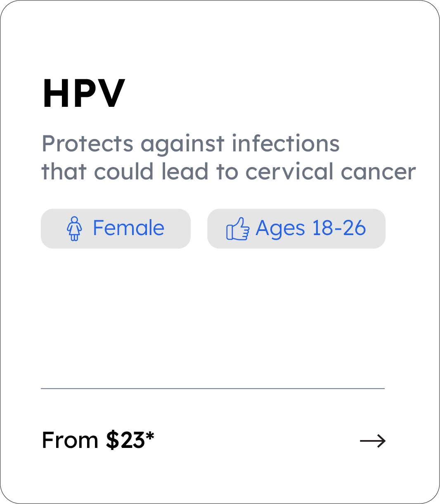This screenshot has height=504, width=440.
Task: Click the letter H in HPV
Action: pos(55,93)
